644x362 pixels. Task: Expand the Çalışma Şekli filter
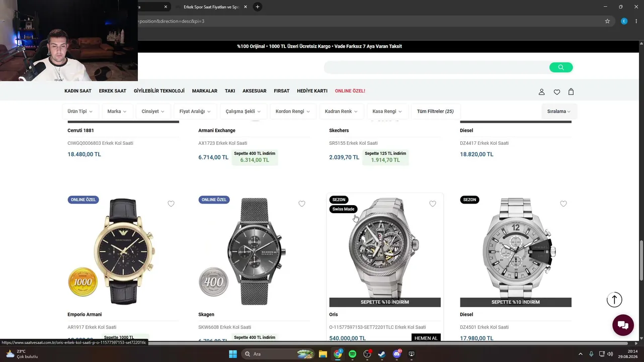[x=243, y=111]
